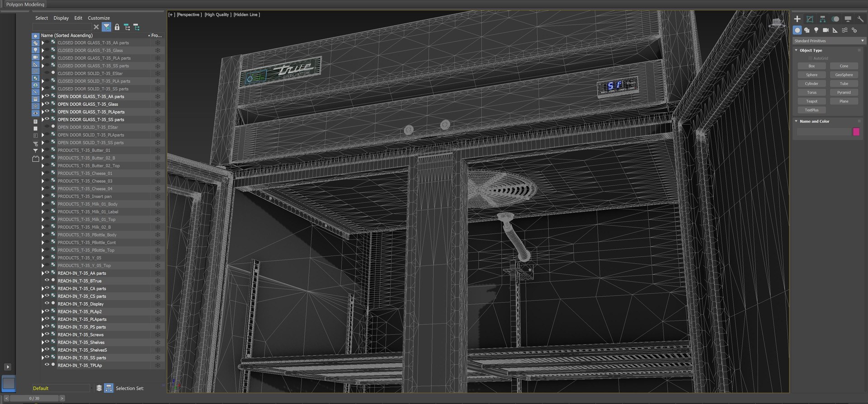
Task: Click the next frame arrow on time slider
Action: click(x=62, y=398)
